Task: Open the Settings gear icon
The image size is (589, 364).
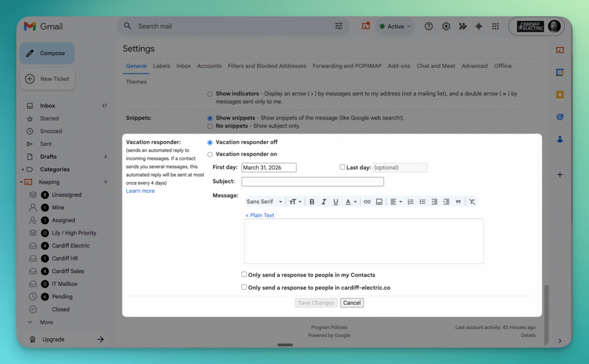Action: (x=446, y=26)
